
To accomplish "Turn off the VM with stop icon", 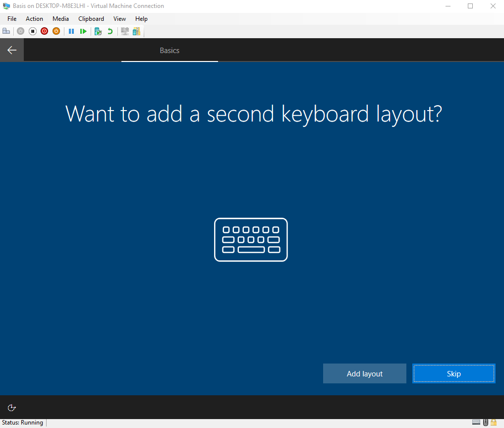I will pos(33,31).
